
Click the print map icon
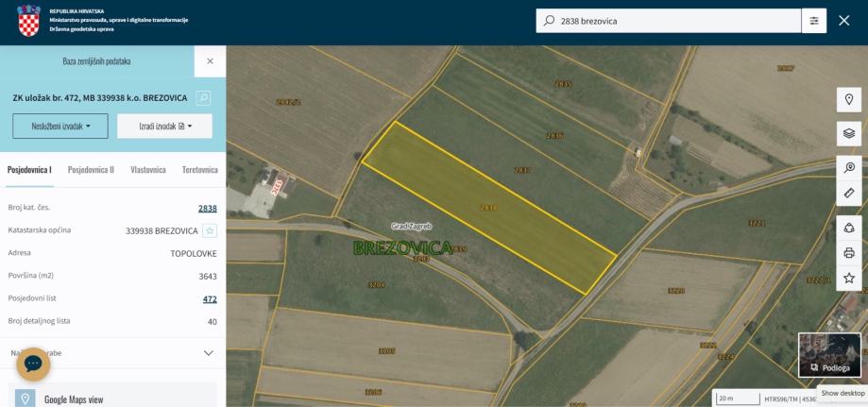(848, 253)
